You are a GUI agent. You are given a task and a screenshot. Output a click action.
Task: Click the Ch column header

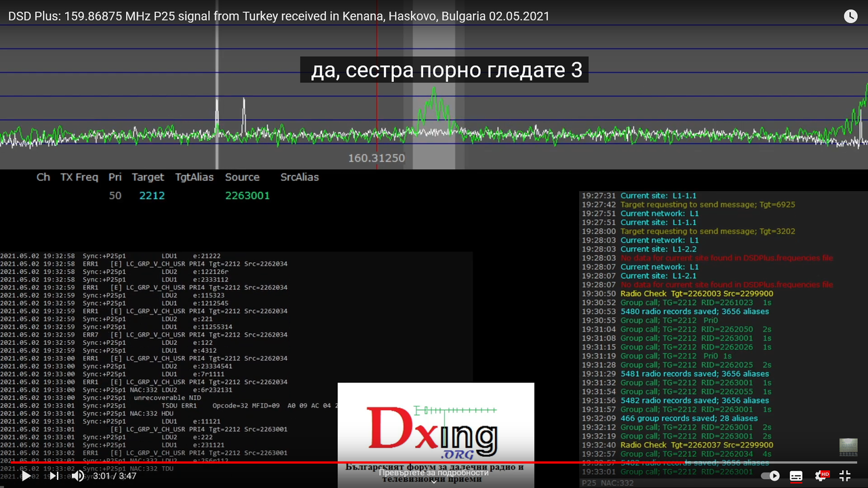click(x=43, y=177)
